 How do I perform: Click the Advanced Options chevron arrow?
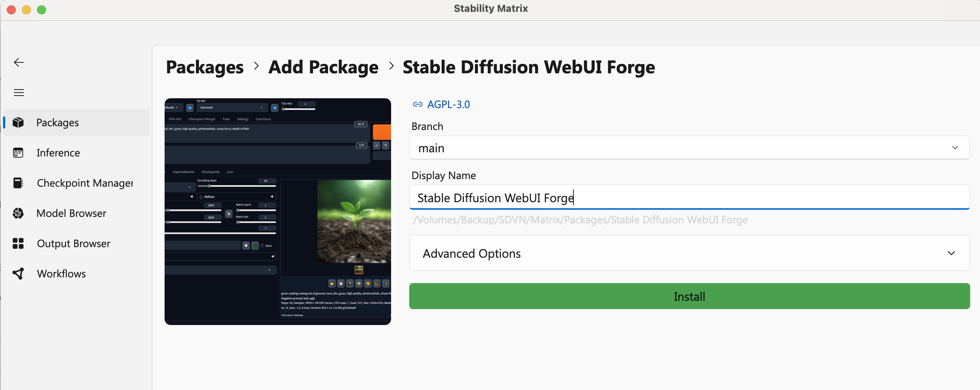pos(951,253)
